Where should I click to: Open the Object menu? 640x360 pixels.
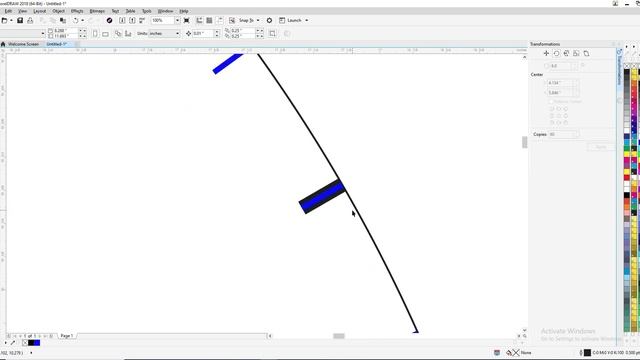[58, 11]
